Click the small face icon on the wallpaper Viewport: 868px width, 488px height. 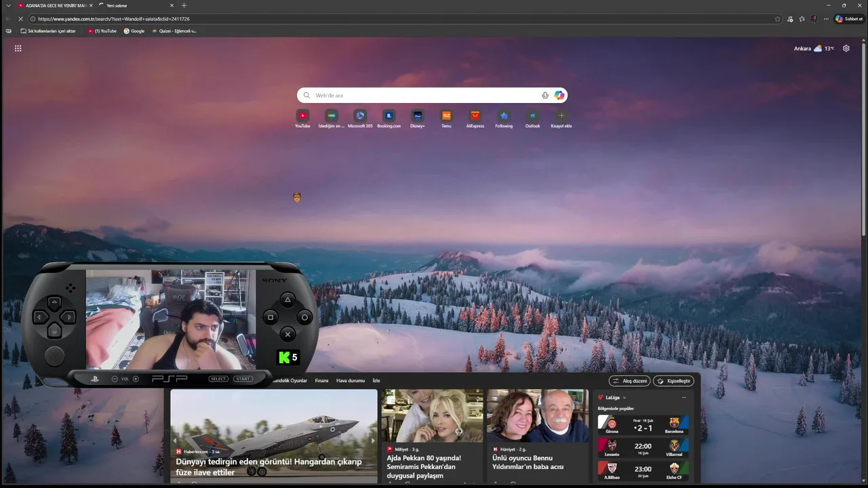(297, 197)
